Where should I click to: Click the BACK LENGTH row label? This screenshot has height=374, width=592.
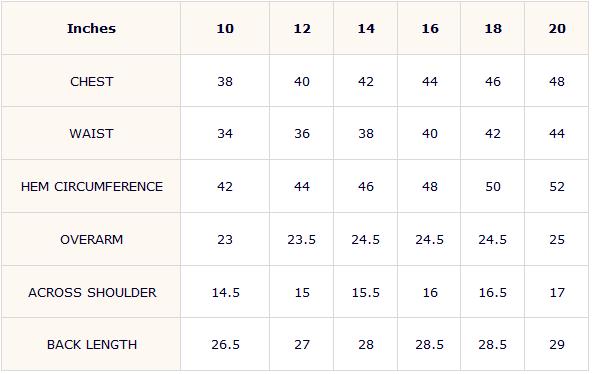92,345
